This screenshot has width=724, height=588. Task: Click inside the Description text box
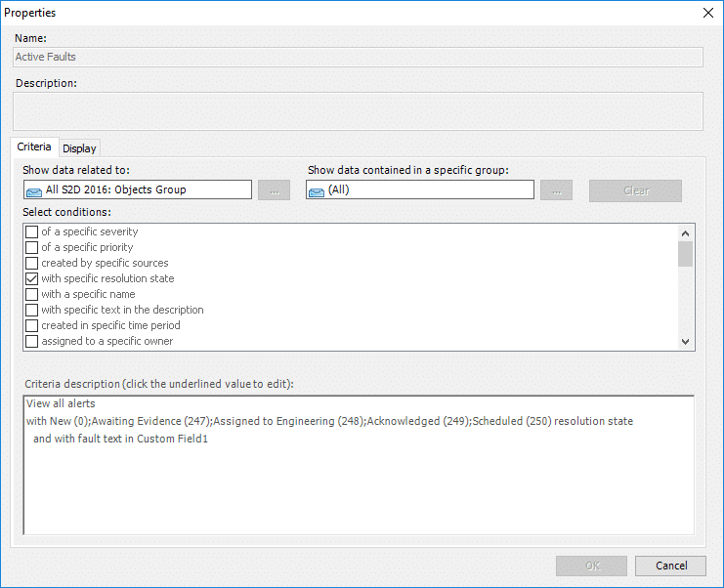point(358,111)
